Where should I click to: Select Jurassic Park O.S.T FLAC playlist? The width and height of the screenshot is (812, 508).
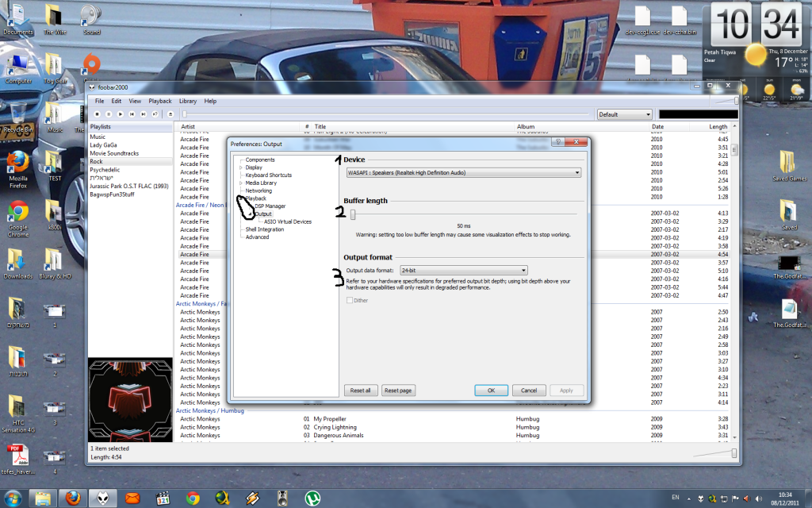coord(129,186)
